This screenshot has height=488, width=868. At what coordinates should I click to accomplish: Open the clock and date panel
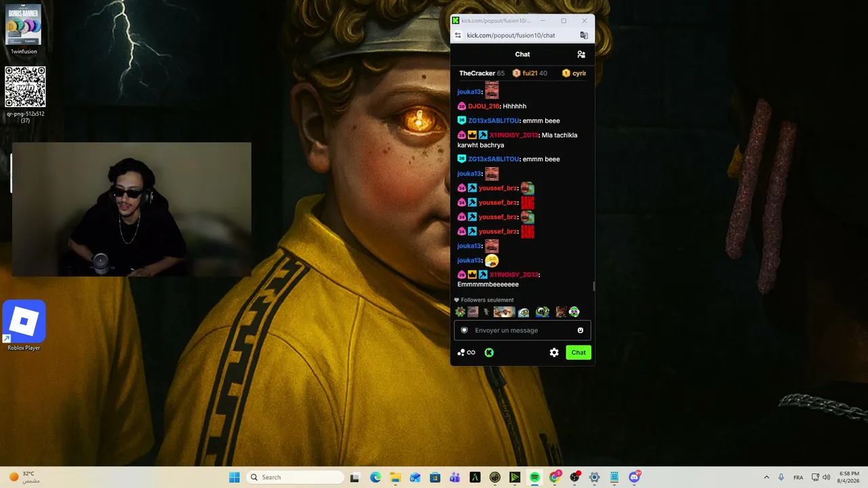point(849,477)
